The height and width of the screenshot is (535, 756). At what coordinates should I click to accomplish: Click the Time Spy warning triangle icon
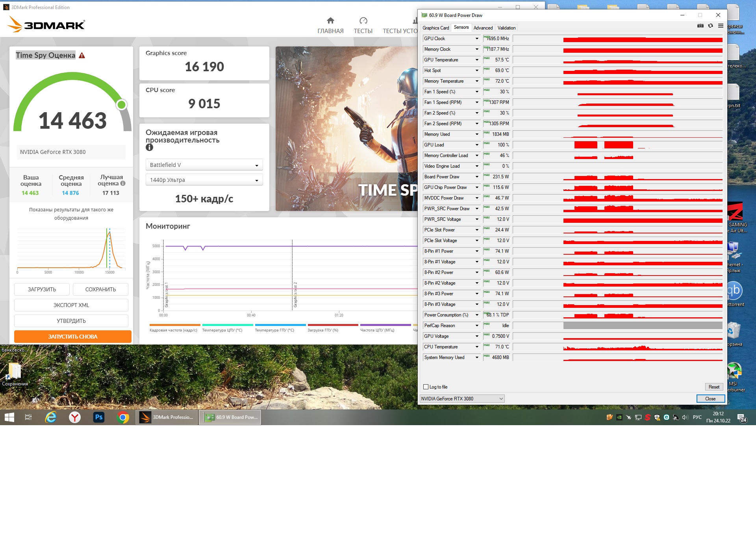(82, 56)
